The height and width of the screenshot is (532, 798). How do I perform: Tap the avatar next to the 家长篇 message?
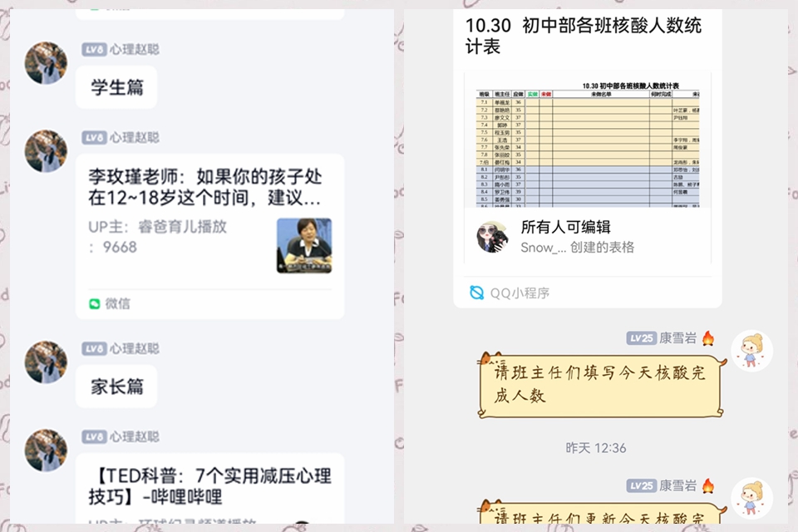[46, 362]
